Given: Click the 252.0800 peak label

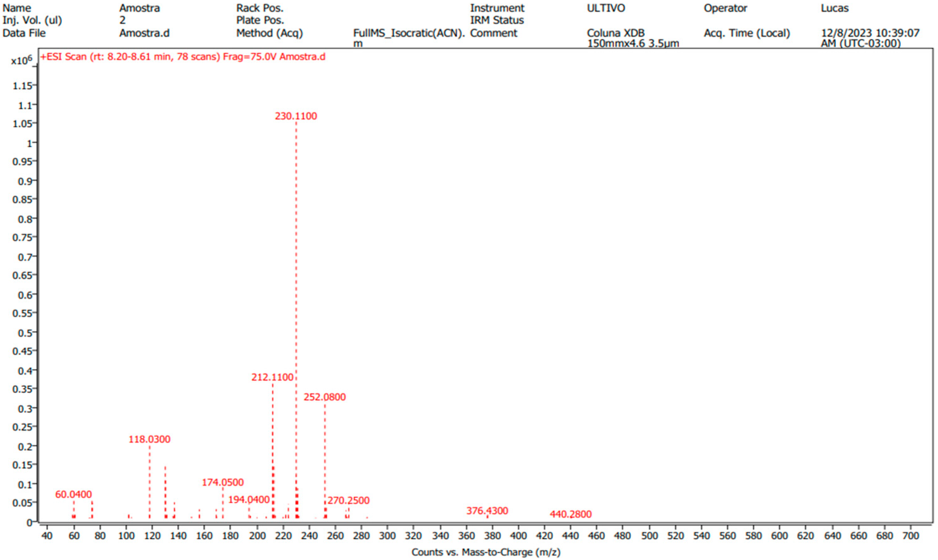Looking at the screenshot, I should click(325, 397).
